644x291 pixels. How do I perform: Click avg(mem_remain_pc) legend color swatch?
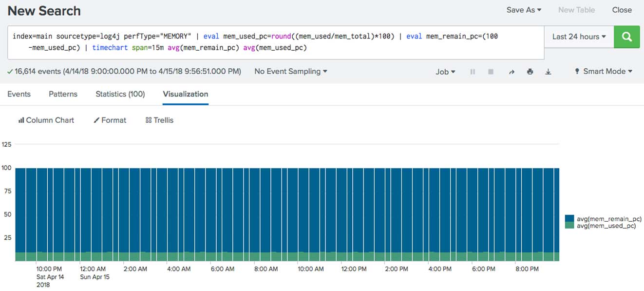click(x=569, y=219)
